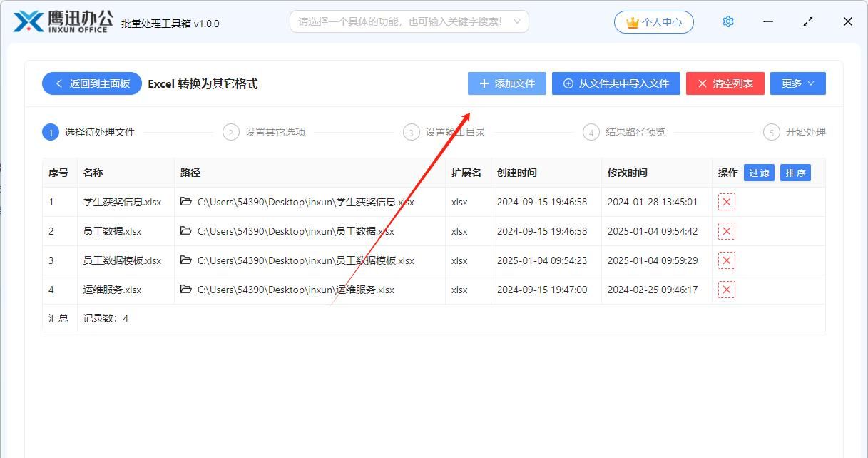Click the 添加文件 button
This screenshot has height=458, width=868.
506,83
